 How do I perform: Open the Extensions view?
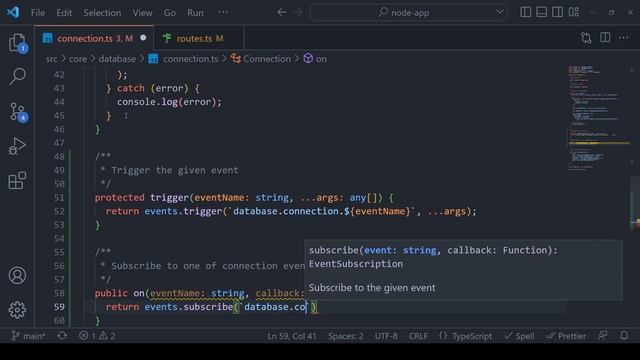17,180
